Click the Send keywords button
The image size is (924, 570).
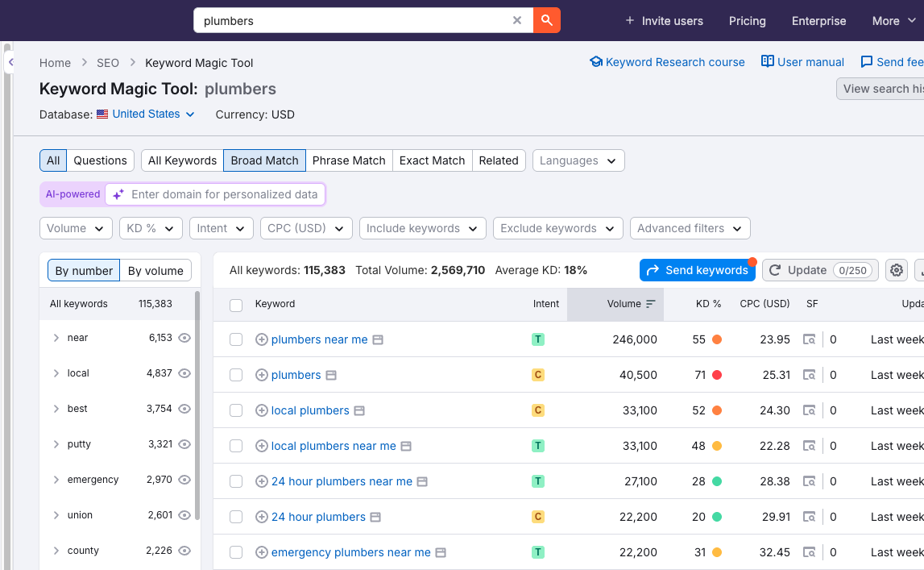click(x=698, y=270)
